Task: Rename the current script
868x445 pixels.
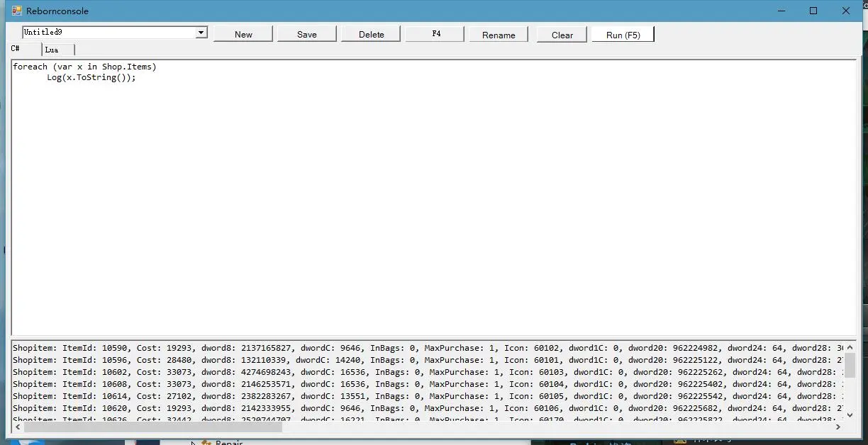Action: coord(499,34)
